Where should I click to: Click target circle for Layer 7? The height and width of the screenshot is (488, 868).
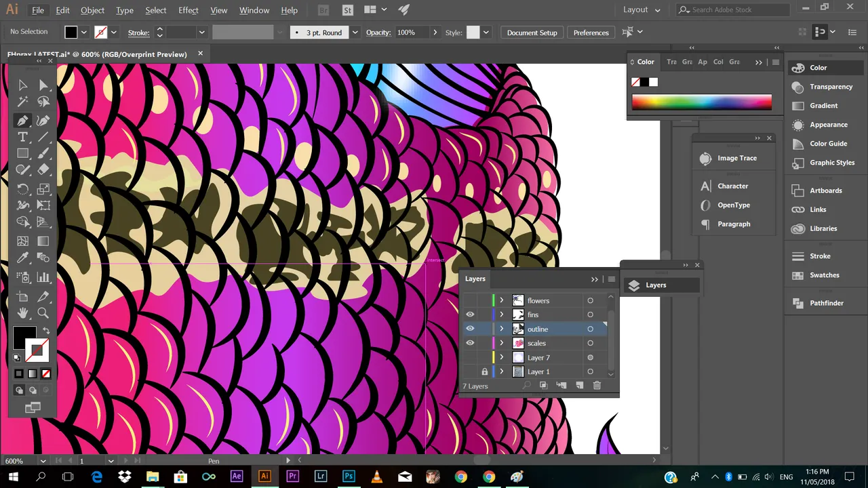point(590,357)
